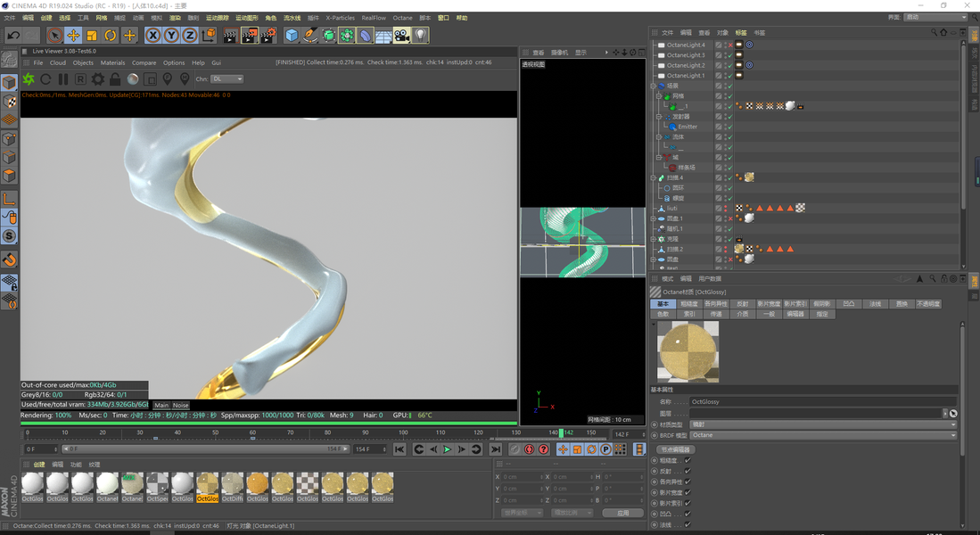This screenshot has height=535, width=980.
Task: Toggle the Live Viewer lock resolution icon
Action: (x=115, y=78)
